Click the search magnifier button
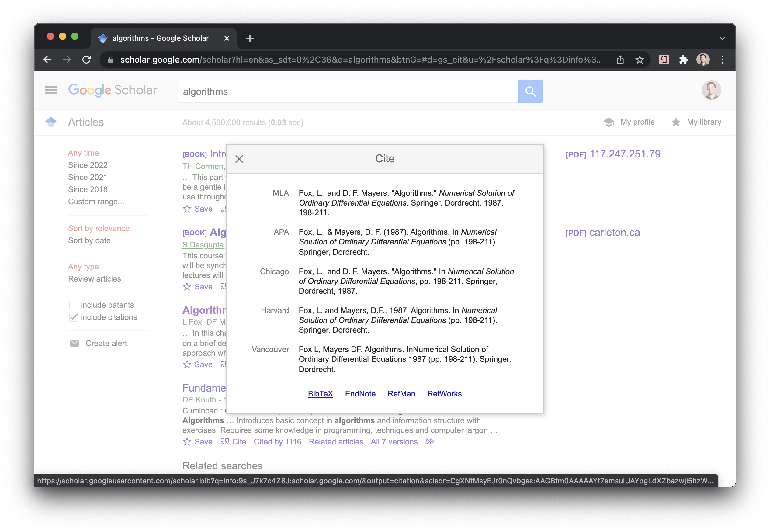This screenshot has height=532, width=770. [x=530, y=91]
